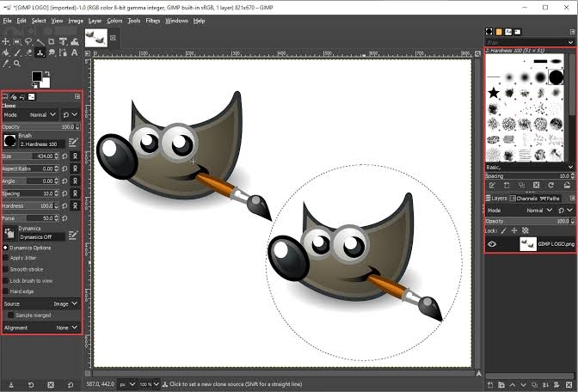The height and width of the screenshot is (392, 578).
Task: Enable the Apply Jitter checkbox
Action: 5,258
